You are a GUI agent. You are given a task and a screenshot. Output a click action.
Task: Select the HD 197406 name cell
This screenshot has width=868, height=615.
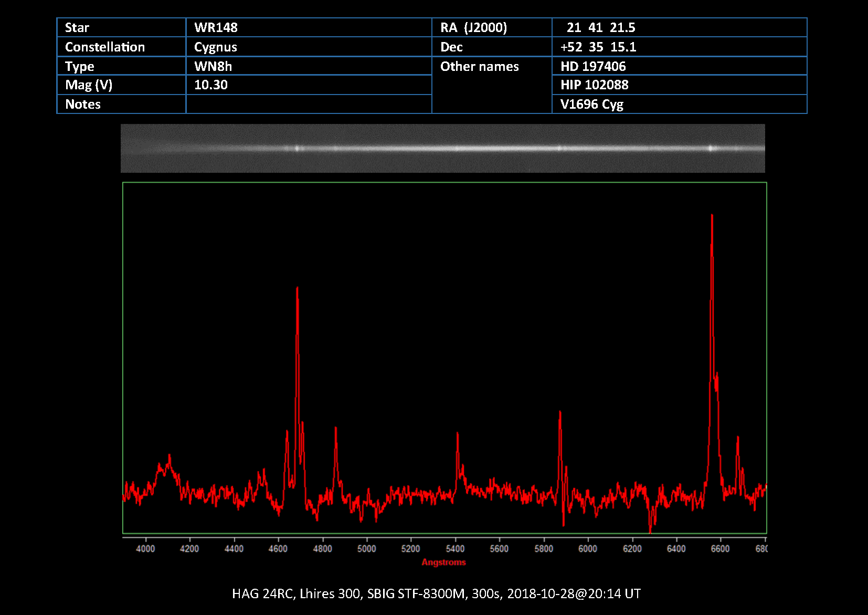[x=679, y=66]
